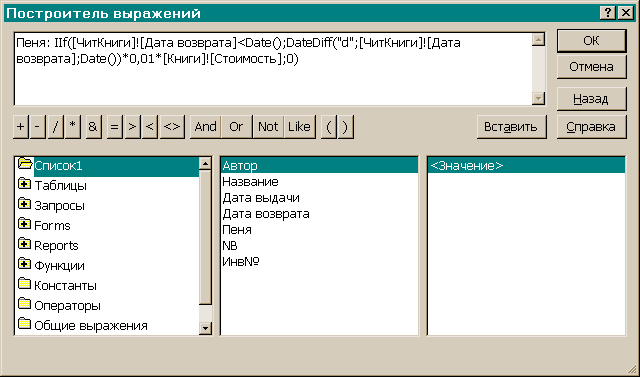
Task: Expand the Reports folder plus icon
Action: (24, 244)
